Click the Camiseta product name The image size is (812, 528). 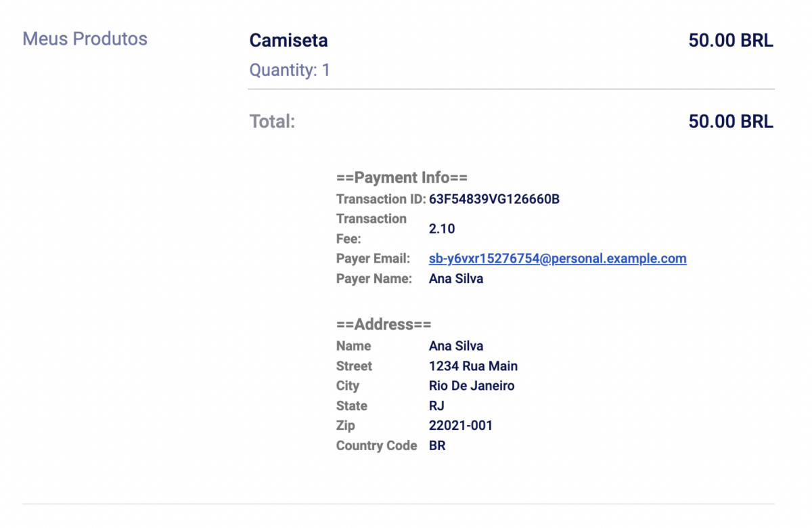tap(288, 41)
